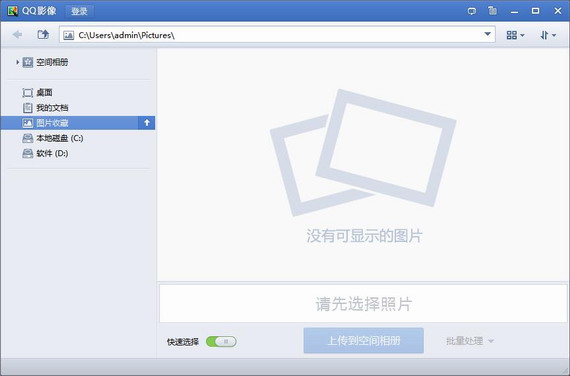
Task: Click the 本地磁盘 (C:) drive icon
Action: pos(28,139)
